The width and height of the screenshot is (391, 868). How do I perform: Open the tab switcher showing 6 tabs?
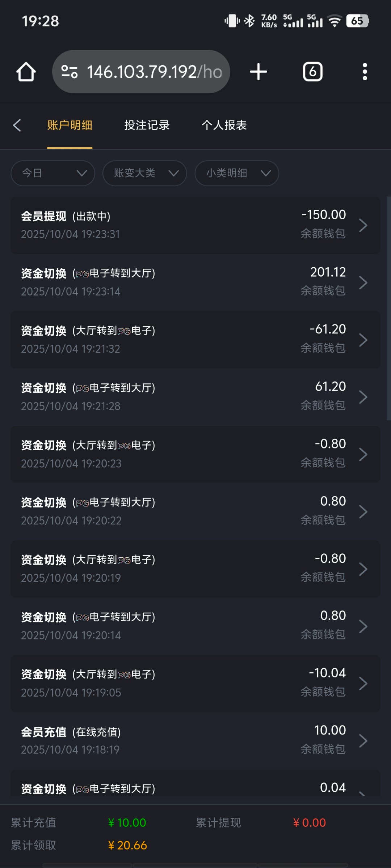pyautogui.click(x=312, y=72)
